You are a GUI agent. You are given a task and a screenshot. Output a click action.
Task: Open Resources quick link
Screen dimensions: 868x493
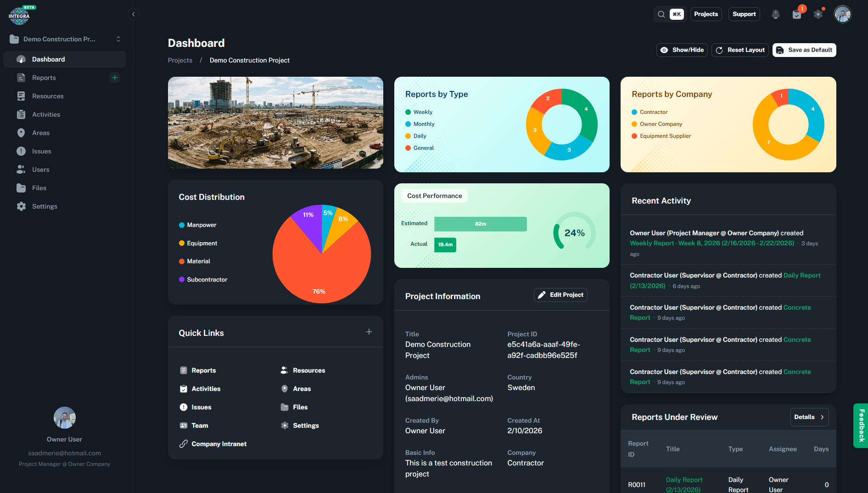[x=303, y=370]
